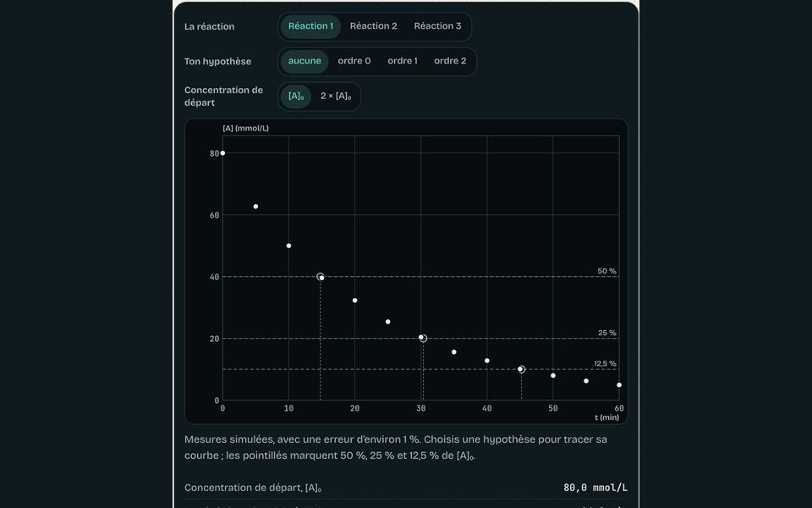Select the measurement point at 10 min
This screenshot has width=812, height=508.
point(289,246)
